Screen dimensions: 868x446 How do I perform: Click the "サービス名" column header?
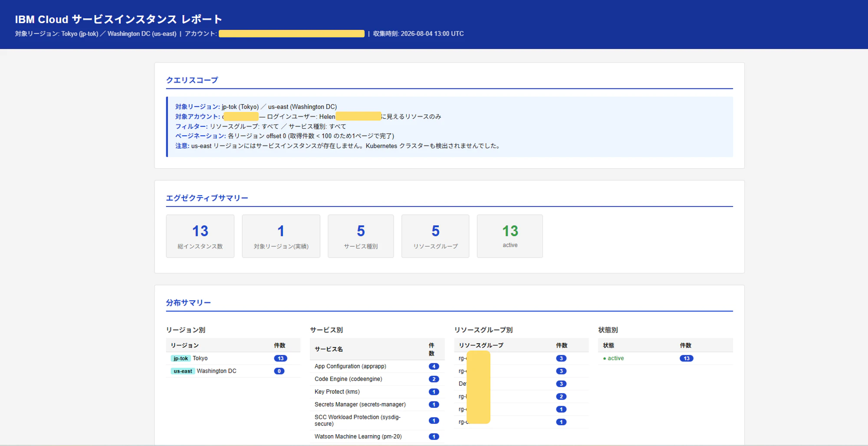pos(329,349)
